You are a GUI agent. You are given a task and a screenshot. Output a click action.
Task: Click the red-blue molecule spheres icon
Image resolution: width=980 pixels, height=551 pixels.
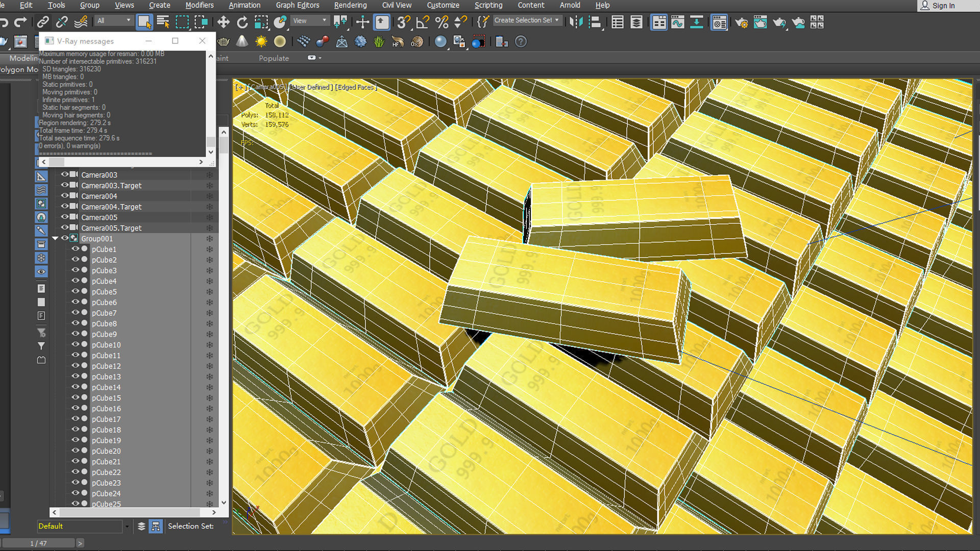(x=322, y=41)
